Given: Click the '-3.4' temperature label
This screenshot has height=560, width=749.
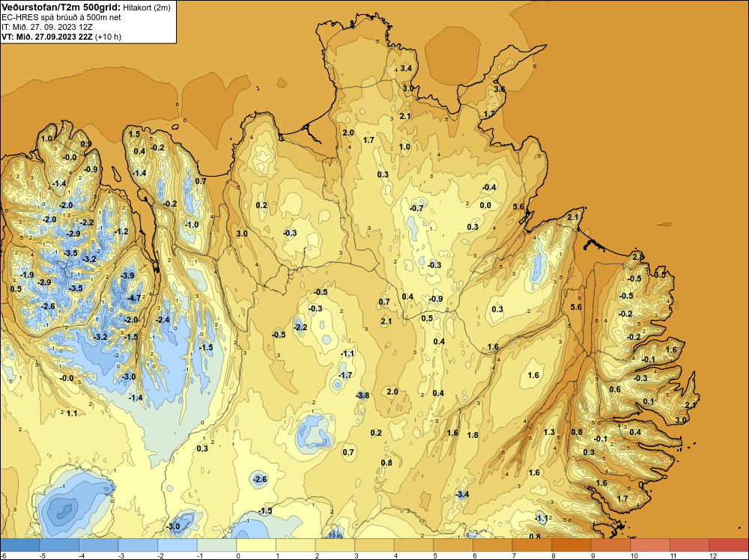Looking at the screenshot, I should pyautogui.click(x=462, y=494).
